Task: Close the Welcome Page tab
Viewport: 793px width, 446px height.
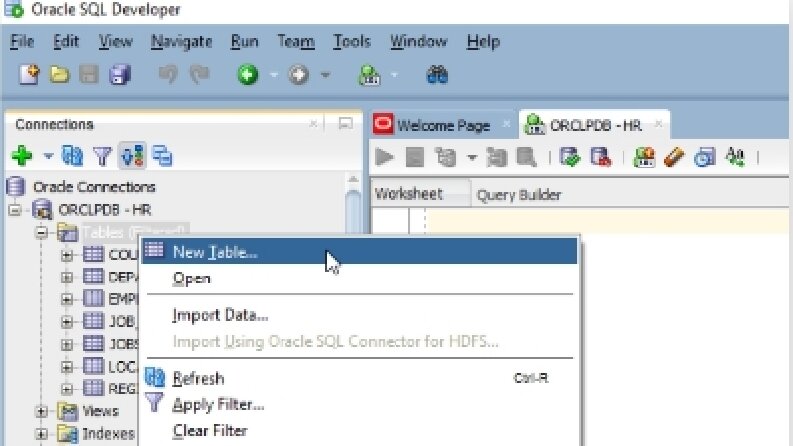Action: coord(506,124)
